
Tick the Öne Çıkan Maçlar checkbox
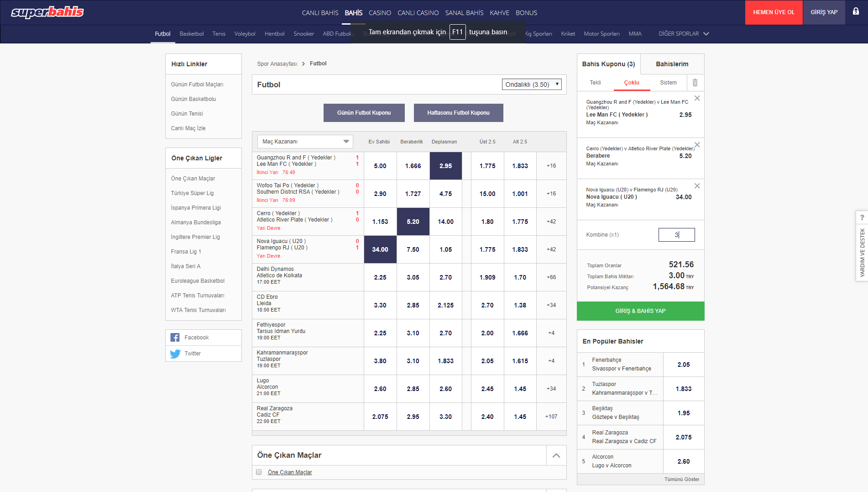click(x=259, y=472)
